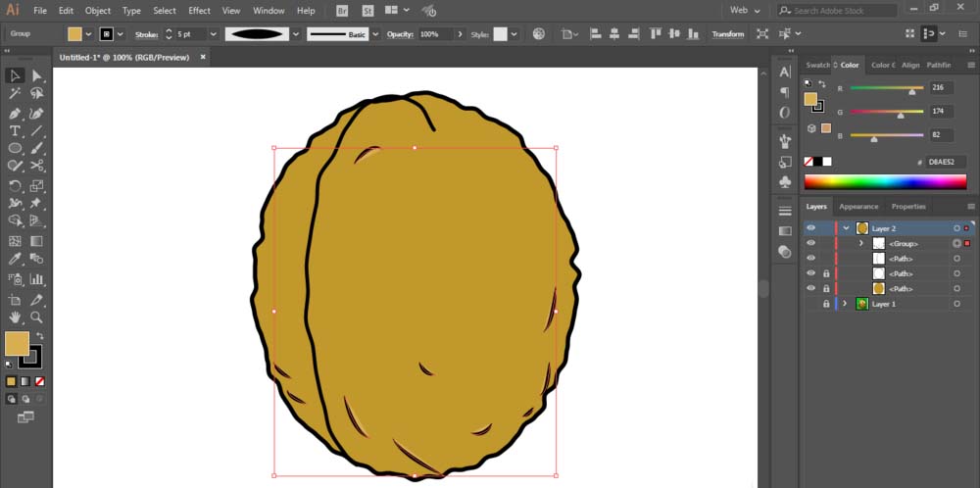Screen dimensions: 980x488
Task: Collapse Layer 2 chevron
Action: pyautogui.click(x=847, y=228)
